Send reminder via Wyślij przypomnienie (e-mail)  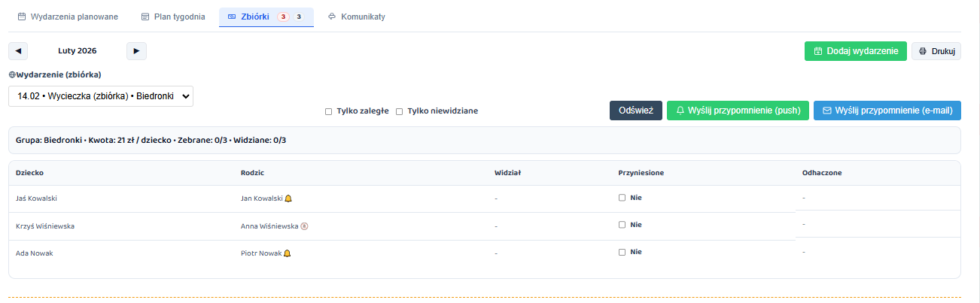pos(887,111)
